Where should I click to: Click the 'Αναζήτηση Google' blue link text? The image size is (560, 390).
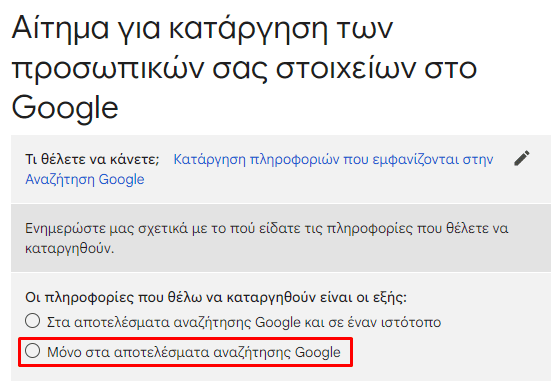(85, 179)
